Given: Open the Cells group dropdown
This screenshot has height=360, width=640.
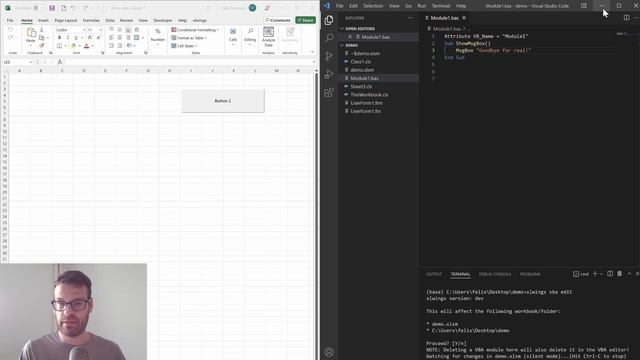Looking at the screenshot, I should point(233,36).
